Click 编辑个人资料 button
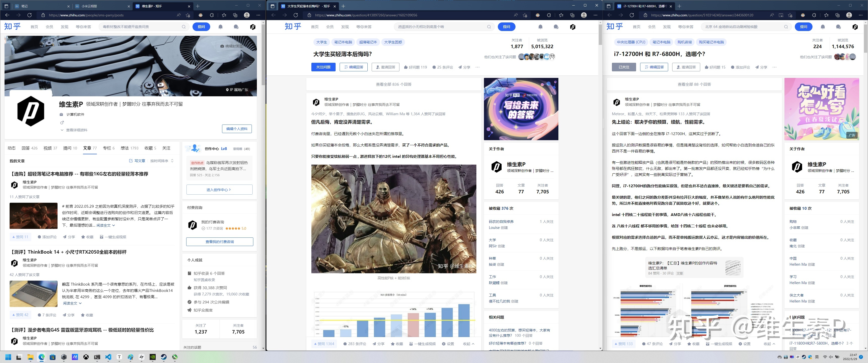This screenshot has height=363, width=868. pos(236,129)
